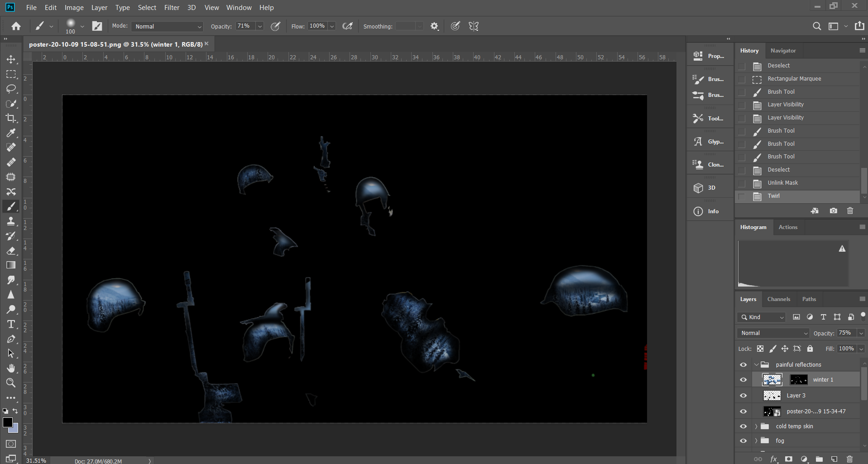Switch to the Channels tab
The image size is (868, 464).
click(778, 299)
